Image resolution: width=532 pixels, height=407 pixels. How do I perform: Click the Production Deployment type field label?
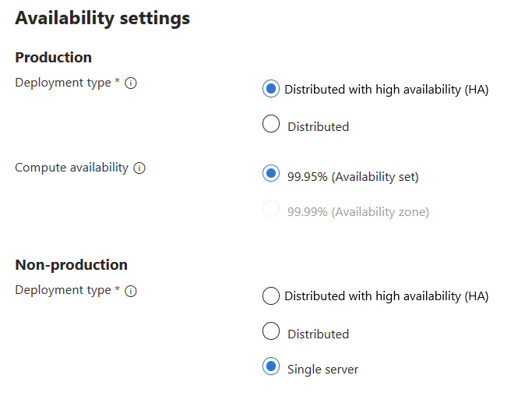[x=63, y=83]
